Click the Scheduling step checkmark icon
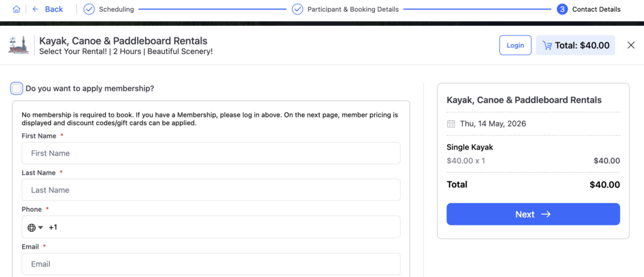The height and width of the screenshot is (277, 644). click(x=89, y=9)
